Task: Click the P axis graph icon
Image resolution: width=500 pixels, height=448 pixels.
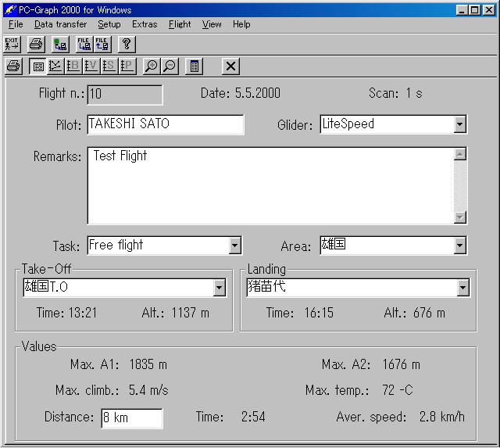Action: click(x=127, y=66)
